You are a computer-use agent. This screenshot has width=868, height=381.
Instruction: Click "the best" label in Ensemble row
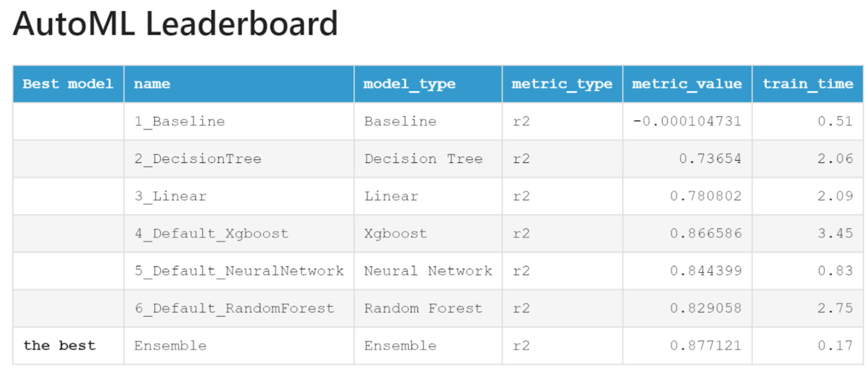click(x=59, y=346)
